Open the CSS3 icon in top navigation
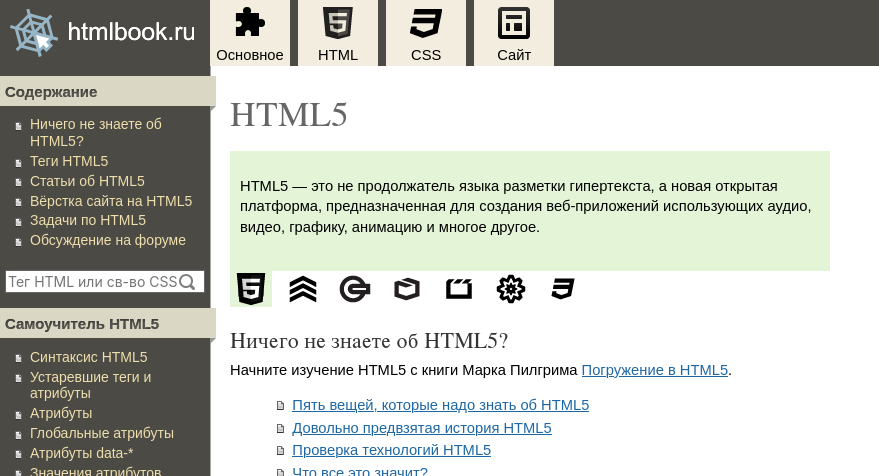879x476 pixels. click(425, 22)
